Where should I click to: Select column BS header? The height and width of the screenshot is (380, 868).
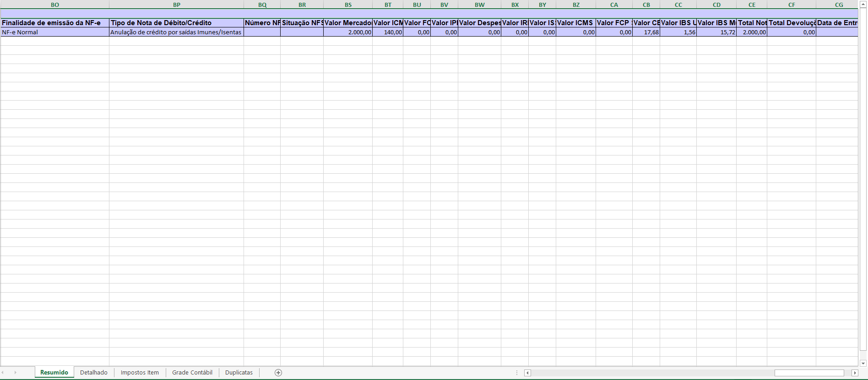348,5
